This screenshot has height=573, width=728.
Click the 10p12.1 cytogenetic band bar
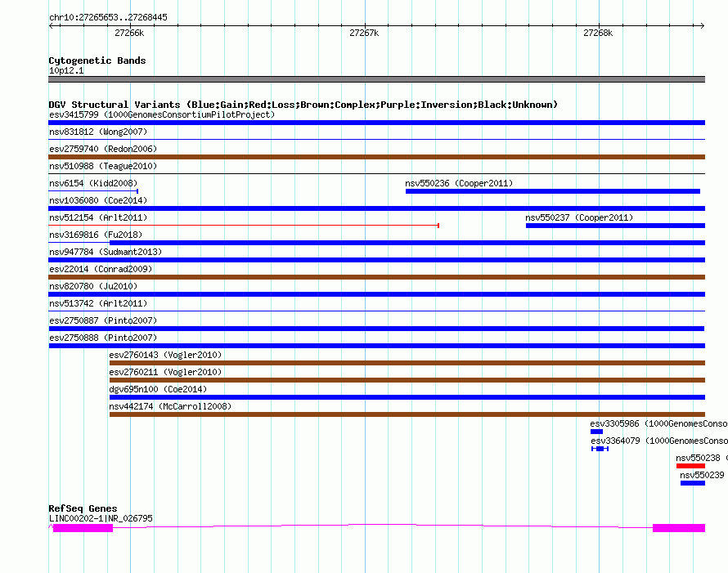[376, 79]
